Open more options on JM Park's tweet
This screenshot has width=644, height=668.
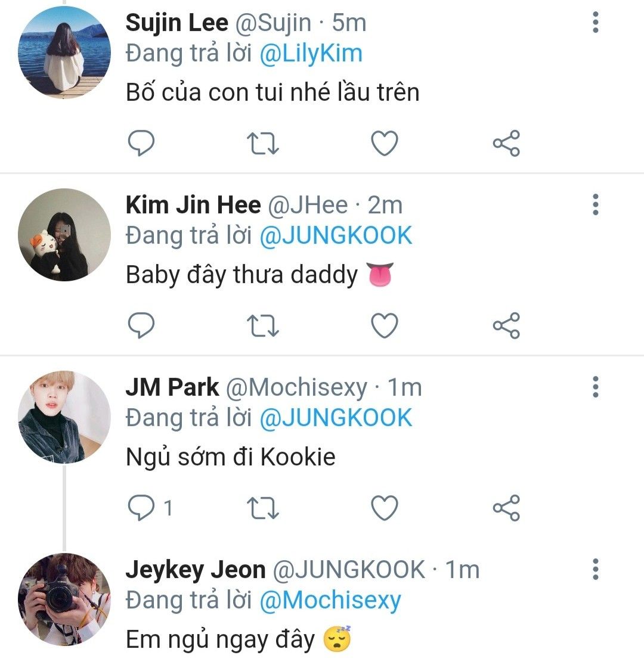pos(596,387)
